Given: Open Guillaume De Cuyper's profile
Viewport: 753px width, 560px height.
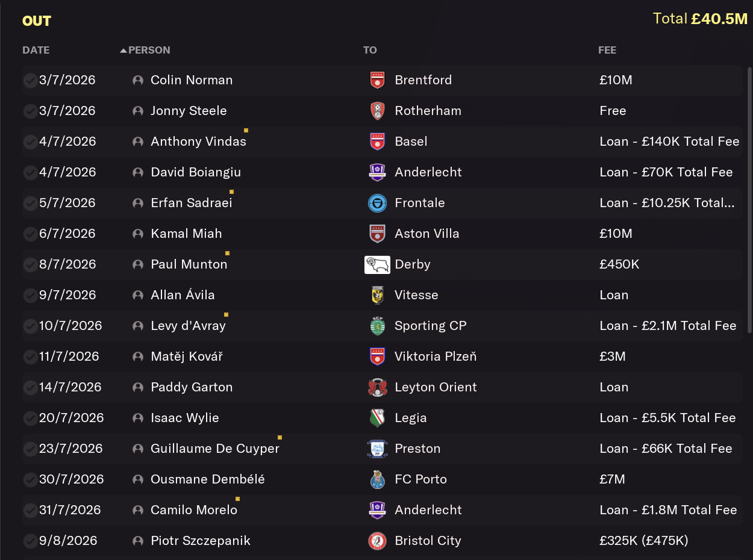Looking at the screenshot, I should (215, 449).
